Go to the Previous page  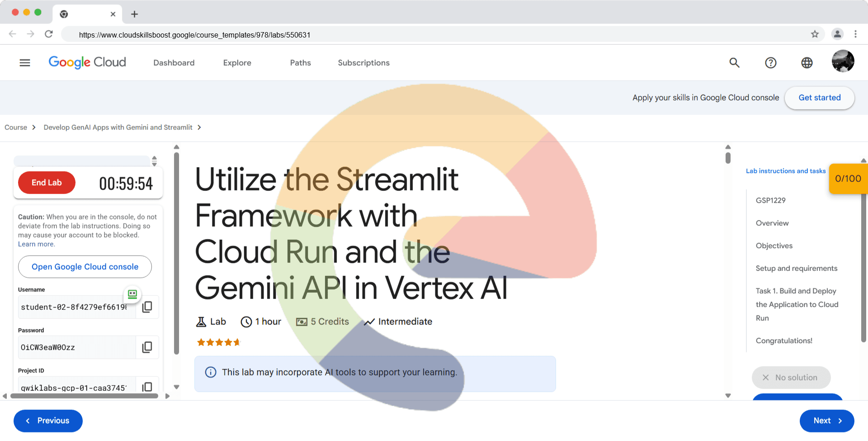(x=48, y=421)
